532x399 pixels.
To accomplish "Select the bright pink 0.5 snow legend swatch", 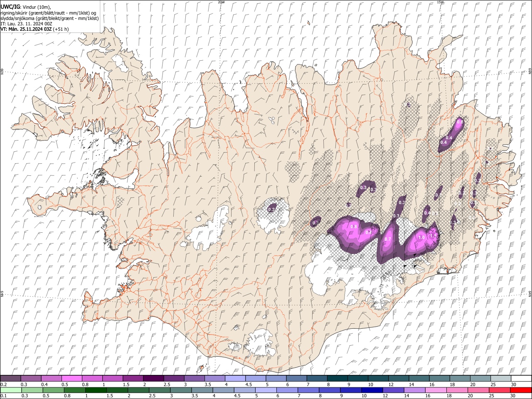I will (71, 379).
